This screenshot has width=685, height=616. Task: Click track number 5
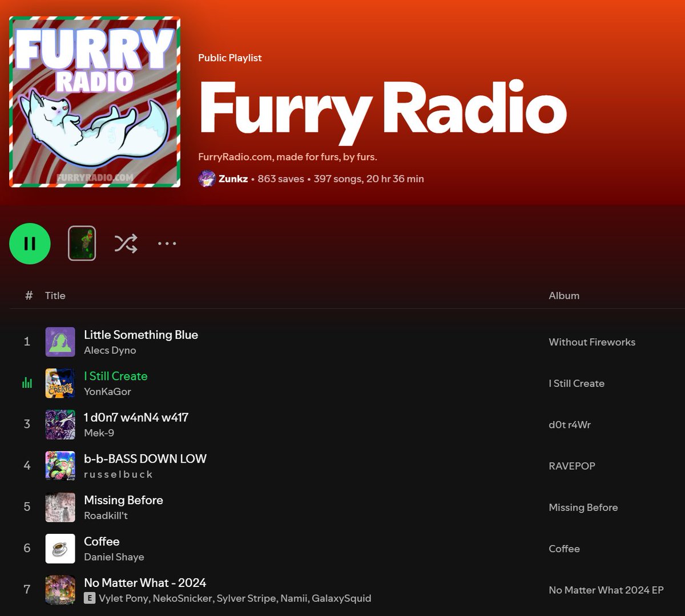point(27,507)
